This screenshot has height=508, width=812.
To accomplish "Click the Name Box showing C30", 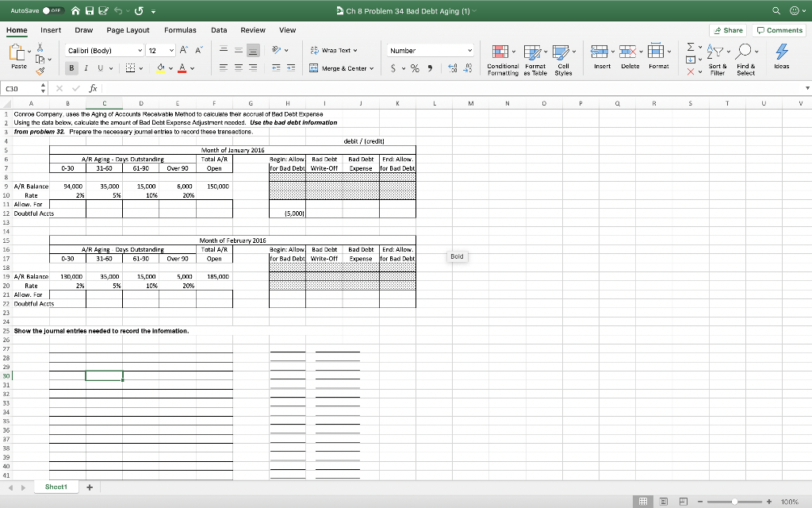I will tap(21, 89).
